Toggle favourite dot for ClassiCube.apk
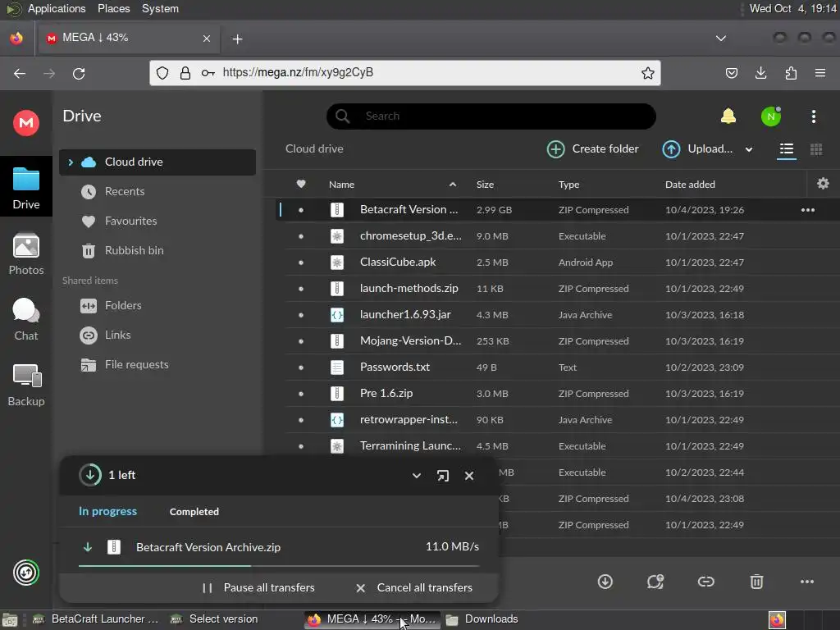 point(300,262)
